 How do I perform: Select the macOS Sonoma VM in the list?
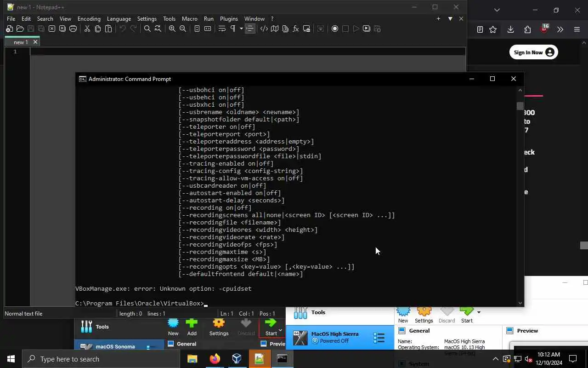tap(119, 346)
